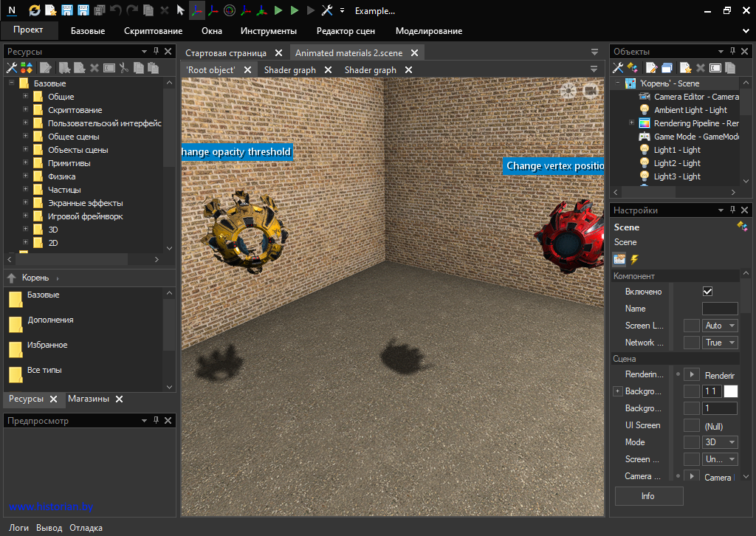The image size is (756, 536).
Task: Collapse the 'Корень' Scene tree node
Action: [x=618, y=83]
